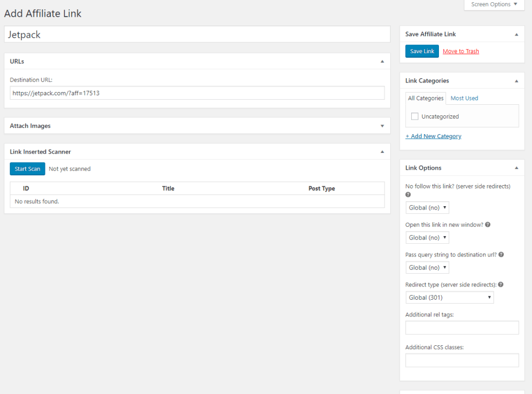The height and width of the screenshot is (394, 532).
Task: Select the All Categories tab
Action: [x=426, y=98]
